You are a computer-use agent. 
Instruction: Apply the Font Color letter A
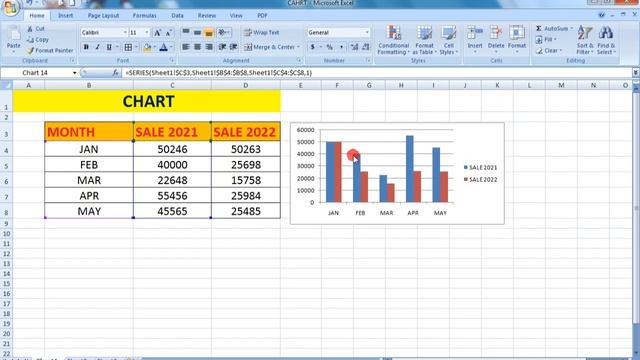163,47
